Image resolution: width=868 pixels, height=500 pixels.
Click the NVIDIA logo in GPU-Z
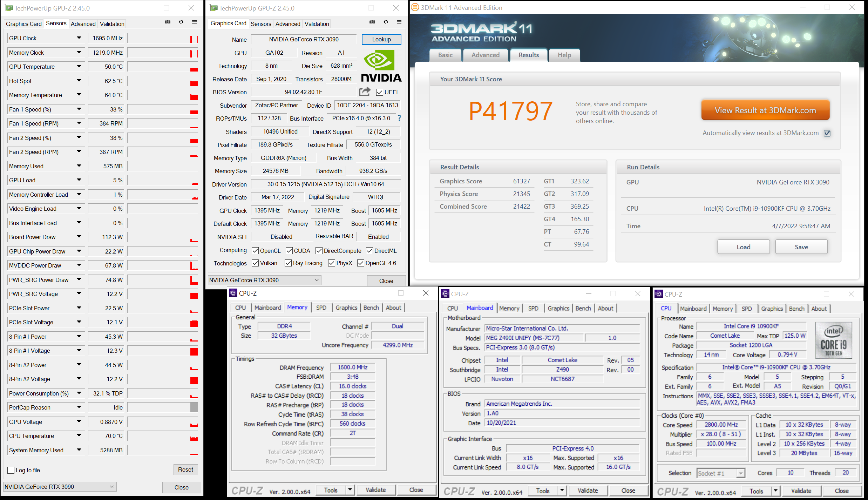tap(381, 66)
